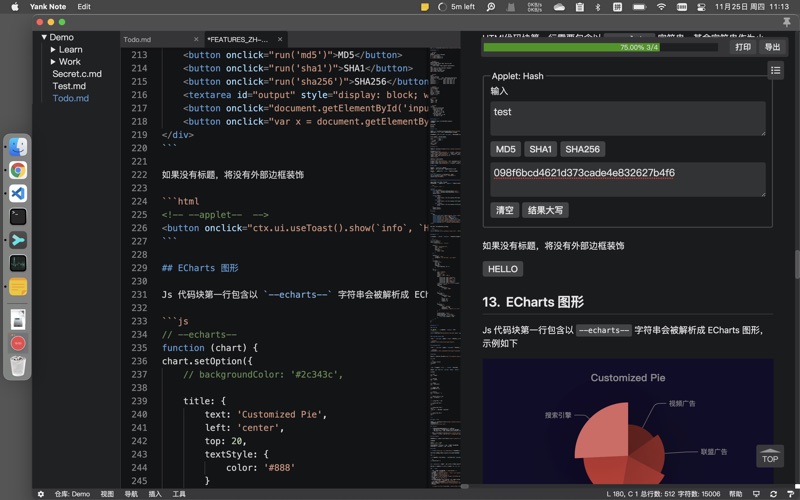Collapse the Demo folder in file tree
The height and width of the screenshot is (500, 800).
[45, 37]
